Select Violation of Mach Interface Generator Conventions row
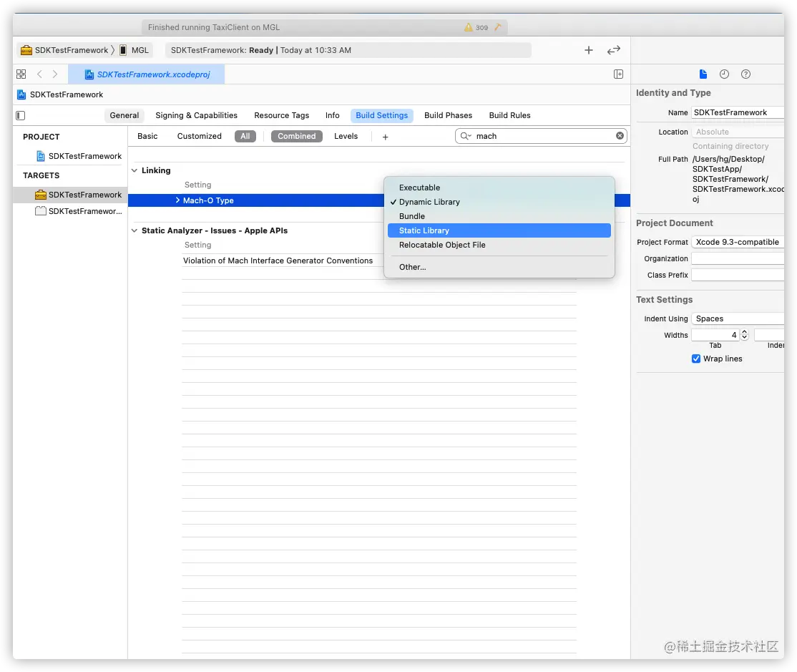The height and width of the screenshot is (672, 797). (278, 260)
